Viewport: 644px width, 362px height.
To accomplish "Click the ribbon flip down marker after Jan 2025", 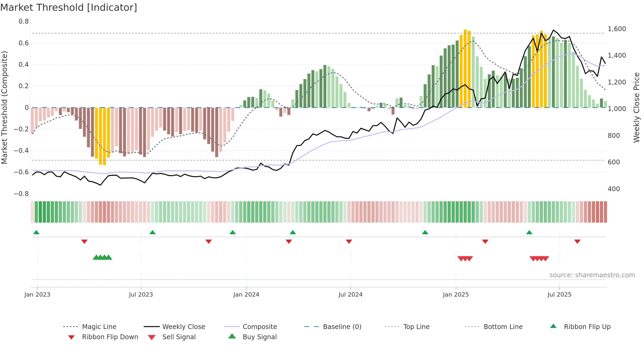I will coord(485,242).
